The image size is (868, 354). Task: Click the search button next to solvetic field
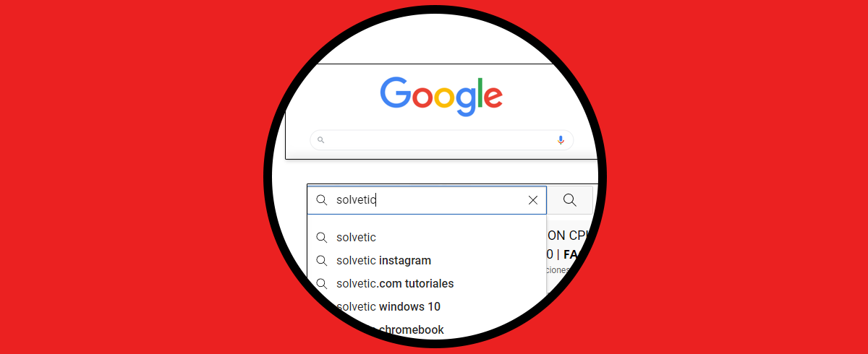570,200
